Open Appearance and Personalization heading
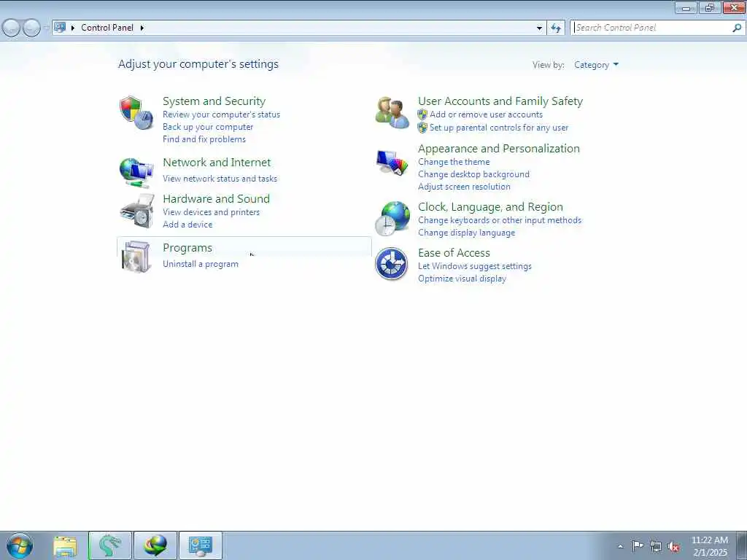The width and height of the screenshot is (747, 560). pyautogui.click(x=499, y=149)
